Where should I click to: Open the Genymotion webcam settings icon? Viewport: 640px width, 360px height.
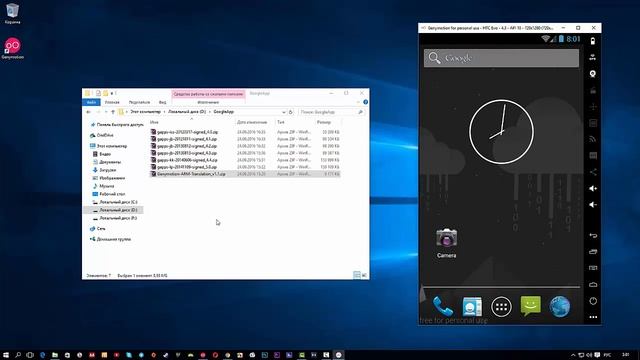pos(593,74)
